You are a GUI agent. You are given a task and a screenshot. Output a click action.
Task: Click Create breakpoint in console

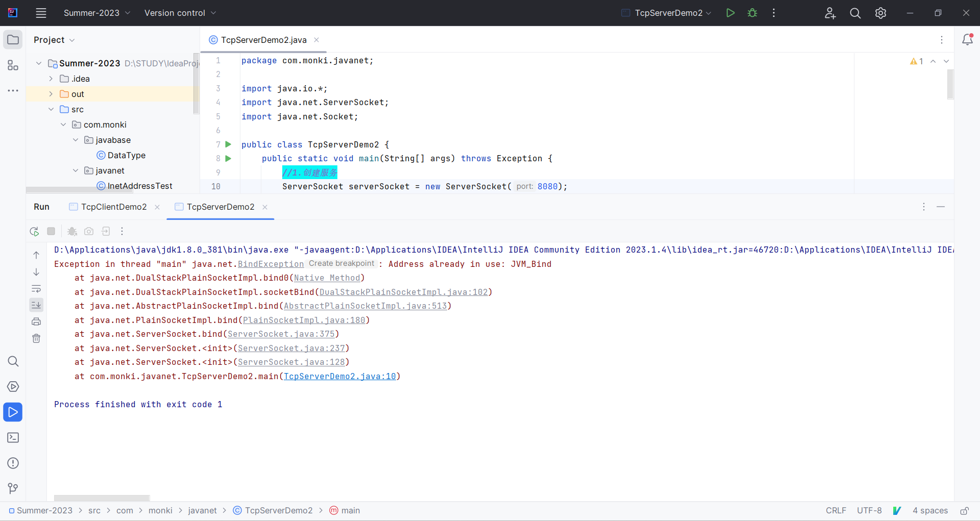pyautogui.click(x=341, y=263)
